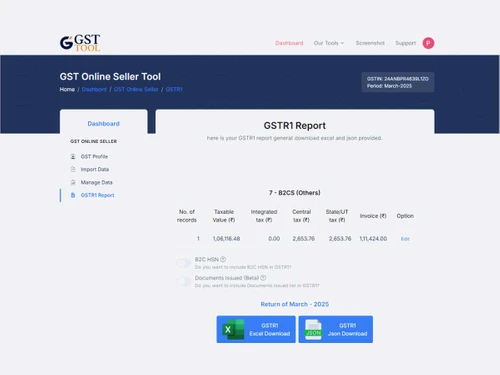
Task: Click the GST Tool logo
Action: pyautogui.click(x=80, y=43)
